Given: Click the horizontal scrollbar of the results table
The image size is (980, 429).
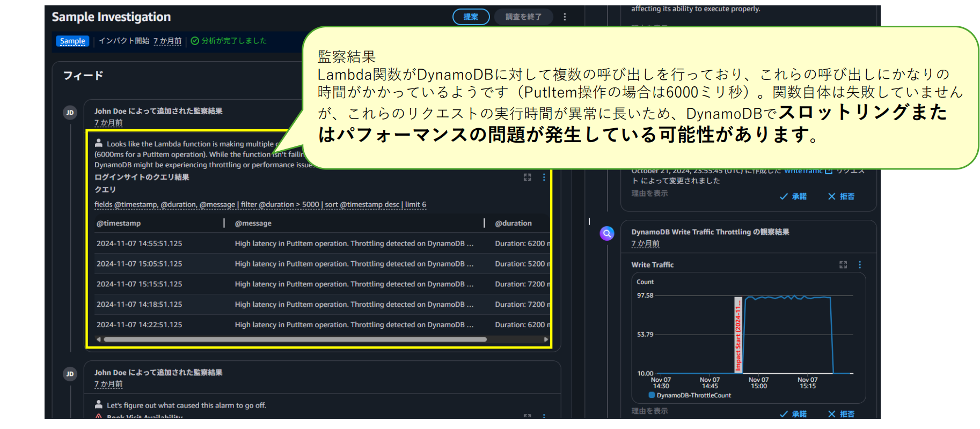Looking at the screenshot, I should (x=295, y=339).
